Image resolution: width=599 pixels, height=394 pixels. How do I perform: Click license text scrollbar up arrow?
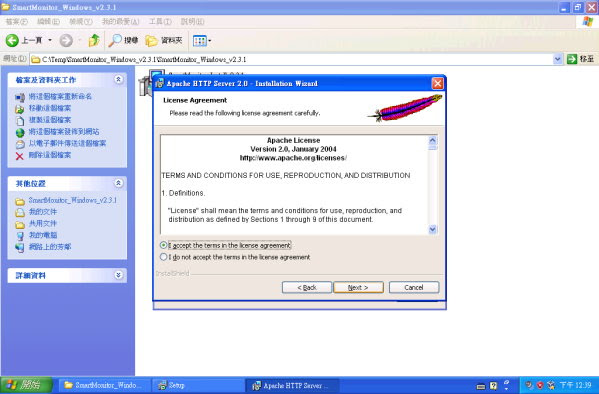432,140
